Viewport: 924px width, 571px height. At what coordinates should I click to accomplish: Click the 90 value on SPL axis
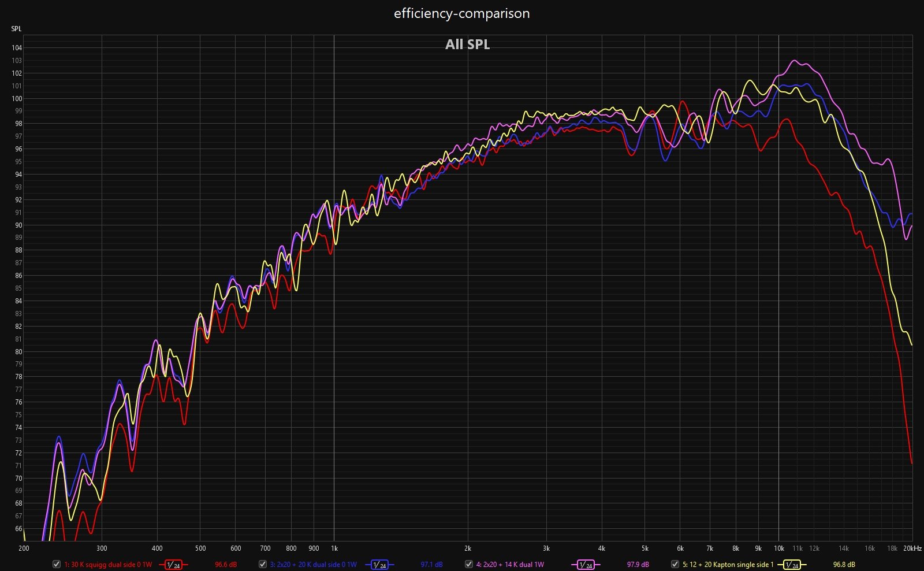18,225
